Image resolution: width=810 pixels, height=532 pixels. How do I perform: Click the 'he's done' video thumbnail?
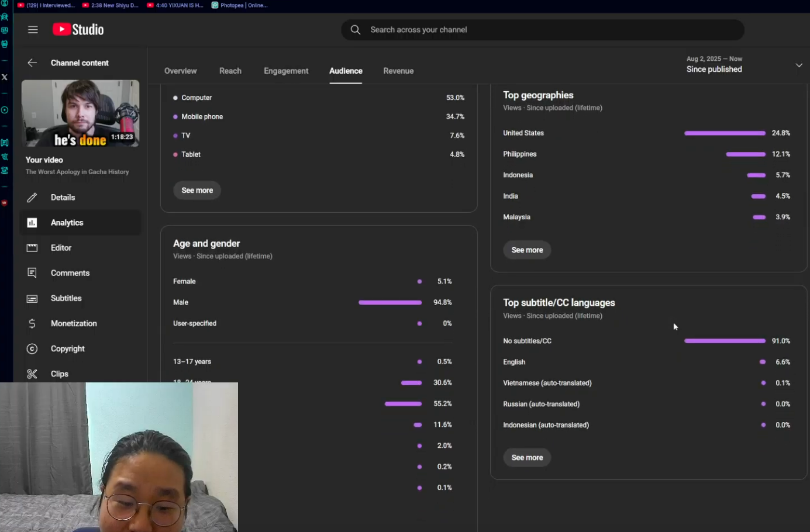click(x=81, y=113)
